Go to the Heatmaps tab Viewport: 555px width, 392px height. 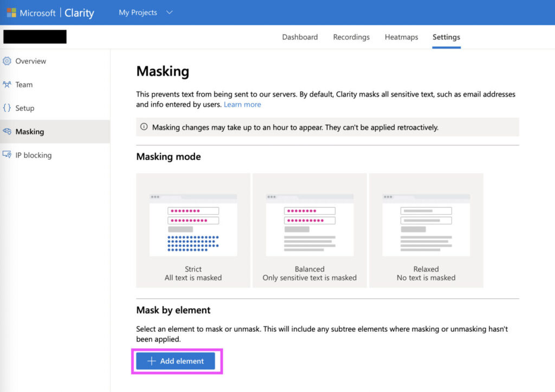point(401,37)
